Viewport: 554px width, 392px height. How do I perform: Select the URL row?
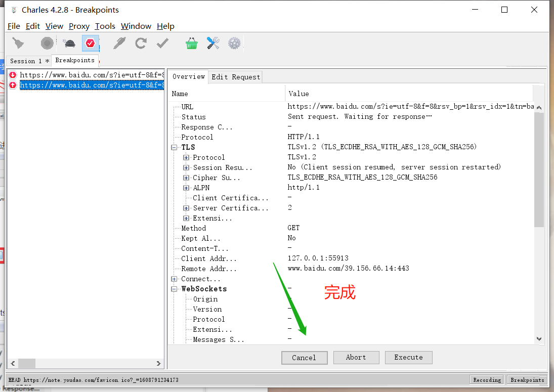(352, 107)
